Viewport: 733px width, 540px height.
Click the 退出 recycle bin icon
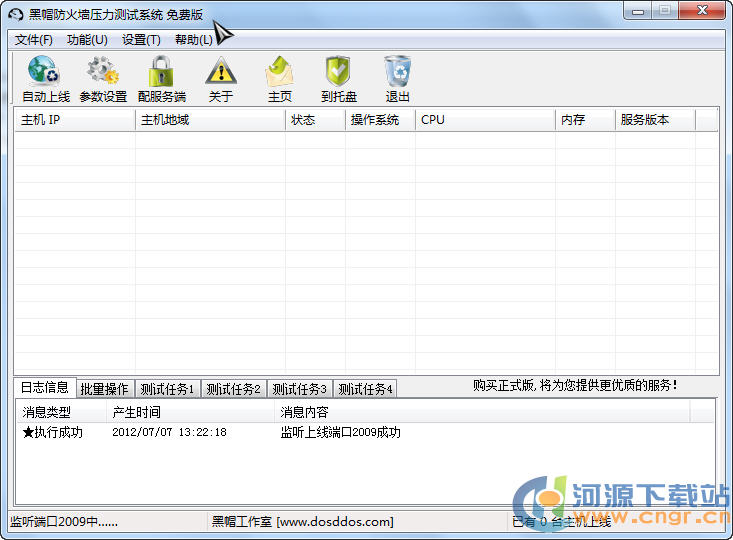(398, 71)
